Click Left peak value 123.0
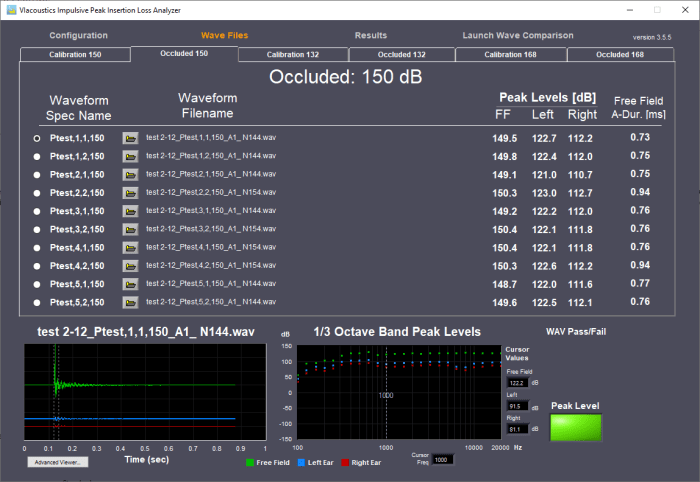 tap(544, 193)
